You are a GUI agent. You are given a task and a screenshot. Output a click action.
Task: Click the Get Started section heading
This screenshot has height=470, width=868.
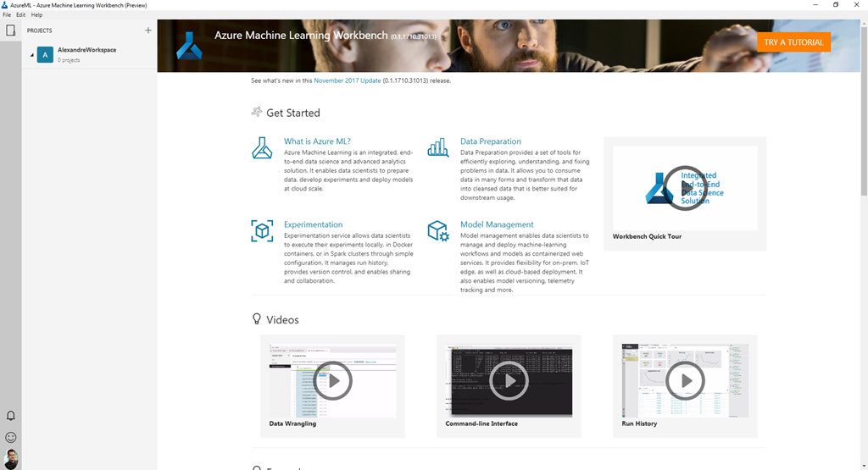(292, 113)
